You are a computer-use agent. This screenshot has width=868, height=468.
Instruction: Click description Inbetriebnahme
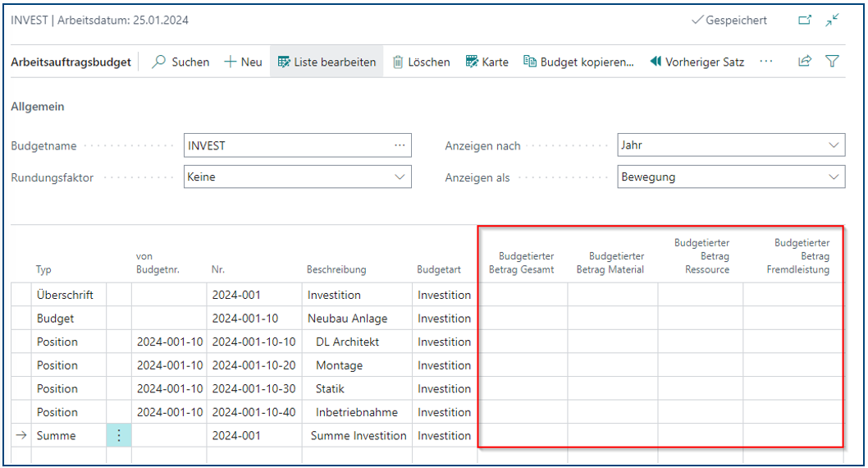tap(357, 412)
